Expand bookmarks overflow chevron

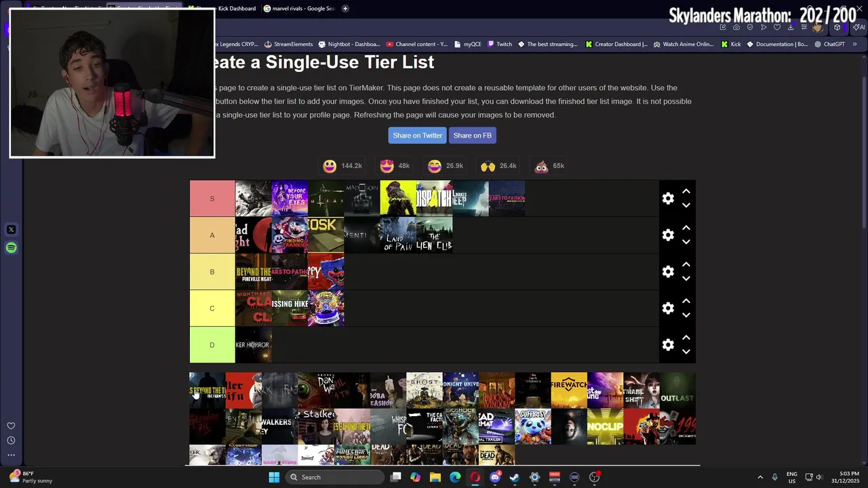(x=854, y=44)
